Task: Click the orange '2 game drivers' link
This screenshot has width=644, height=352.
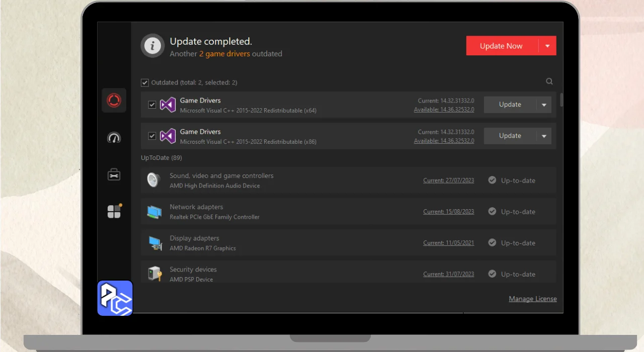Action: [224, 54]
